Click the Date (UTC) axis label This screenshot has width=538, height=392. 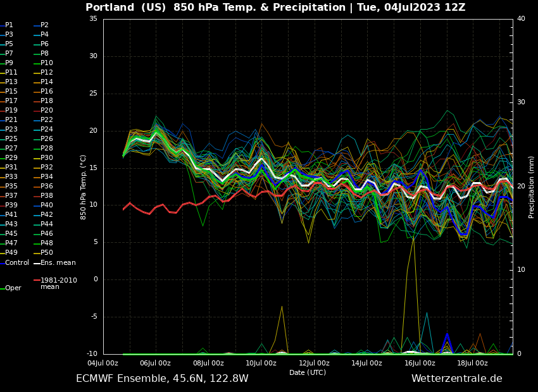[x=308, y=372]
